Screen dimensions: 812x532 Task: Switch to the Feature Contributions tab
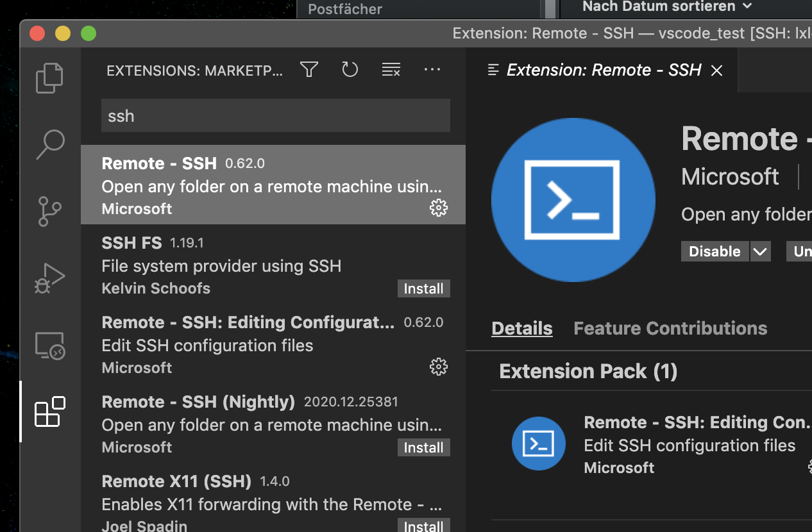click(670, 328)
